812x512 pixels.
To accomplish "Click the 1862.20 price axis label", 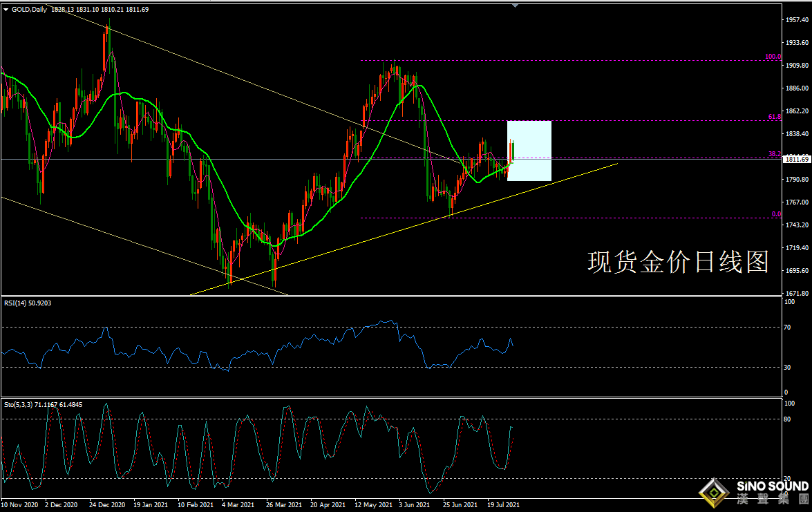I will pos(797,111).
